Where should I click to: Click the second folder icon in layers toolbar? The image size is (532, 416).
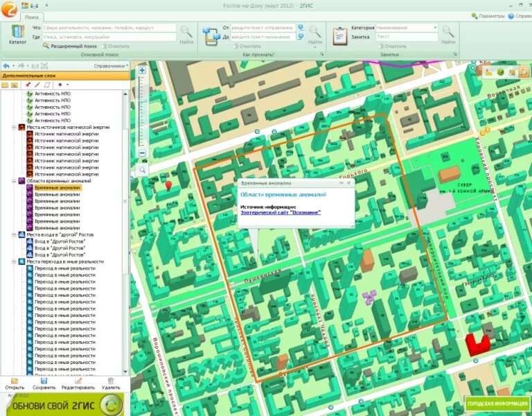(x=15, y=85)
